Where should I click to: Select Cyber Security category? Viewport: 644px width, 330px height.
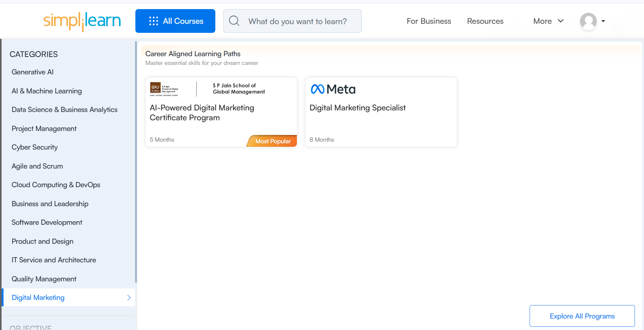coord(34,147)
